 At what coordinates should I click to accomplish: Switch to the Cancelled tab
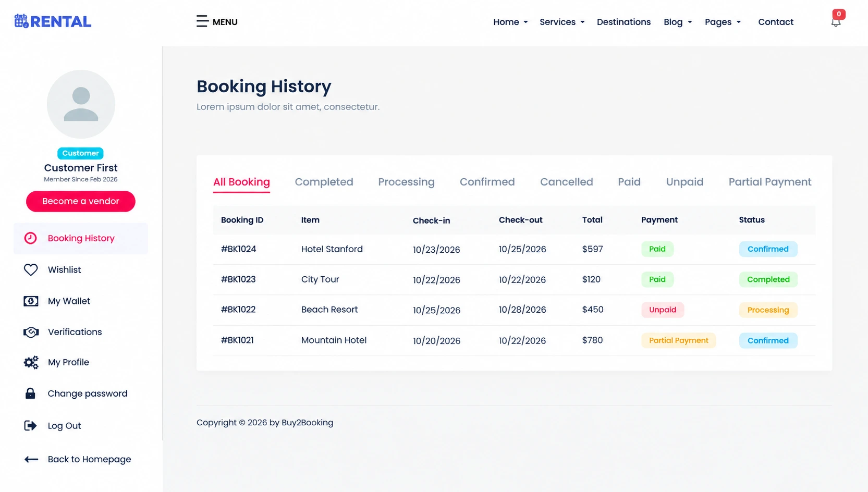(x=566, y=182)
